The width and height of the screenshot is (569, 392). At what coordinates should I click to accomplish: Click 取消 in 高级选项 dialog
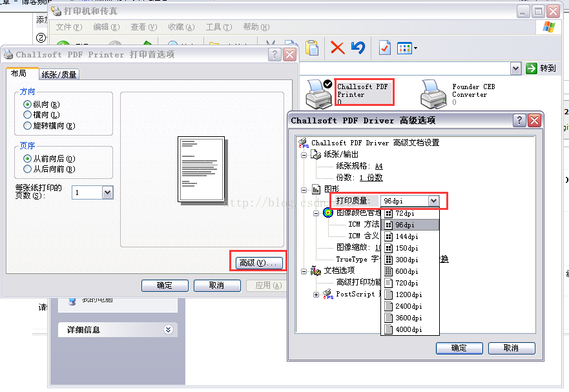tap(512, 348)
